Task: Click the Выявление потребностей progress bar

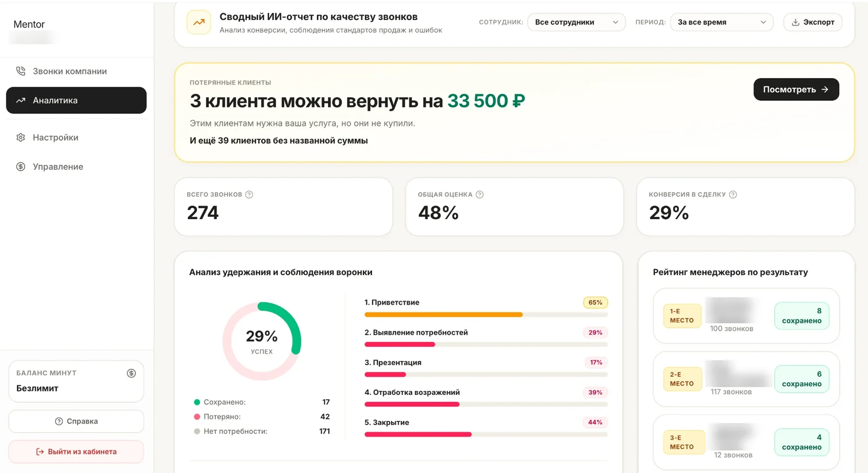Action: point(486,344)
